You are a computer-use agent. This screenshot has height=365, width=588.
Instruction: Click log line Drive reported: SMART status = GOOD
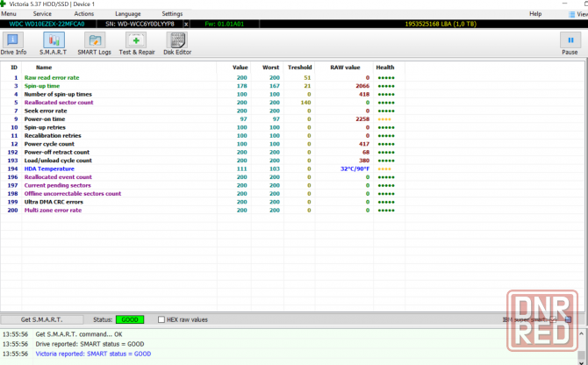[90, 344]
